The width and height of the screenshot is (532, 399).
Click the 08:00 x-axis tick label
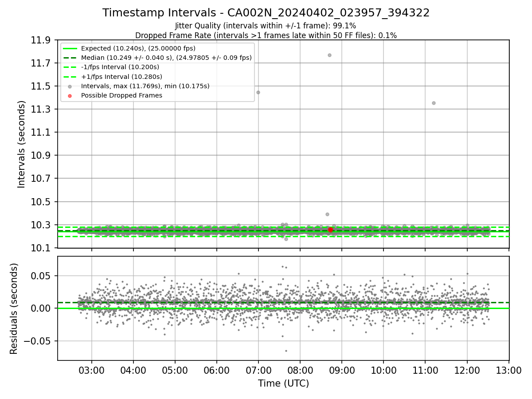tap(300, 370)
